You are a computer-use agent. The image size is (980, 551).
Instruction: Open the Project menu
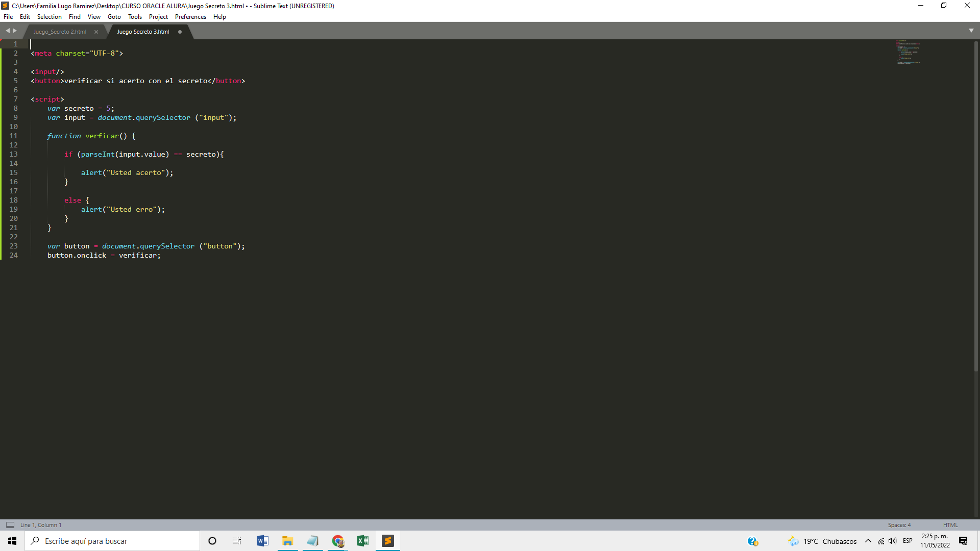(x=158, y=17)
